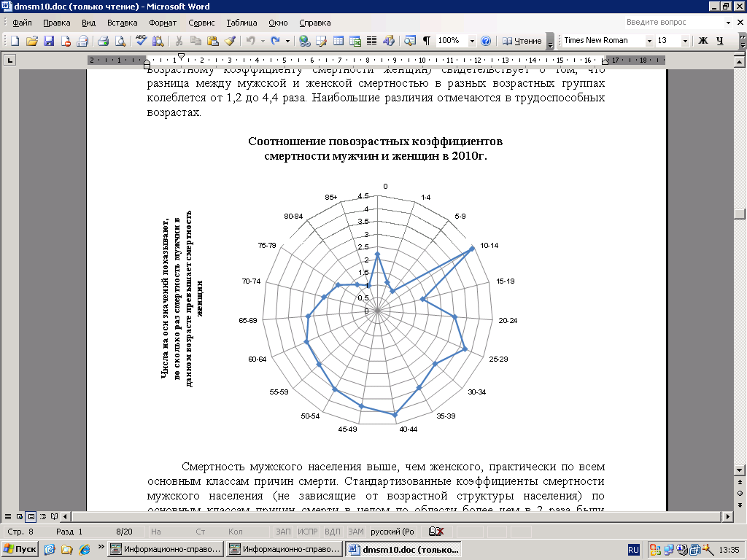Click the RU language indicator
Viewport: 747px width, 560px height.
[633, 550]
